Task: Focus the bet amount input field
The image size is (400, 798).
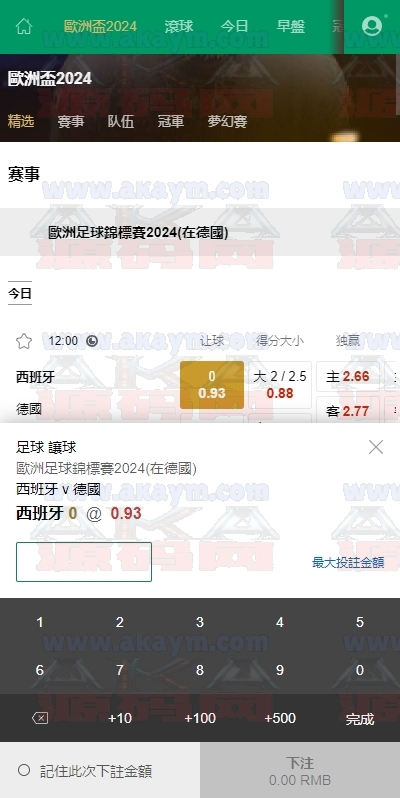Action: click(x=84, y=562)
